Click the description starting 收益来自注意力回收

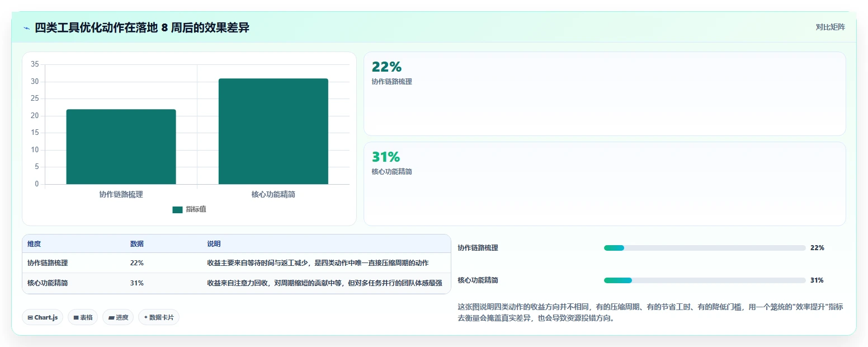point(324,283)
